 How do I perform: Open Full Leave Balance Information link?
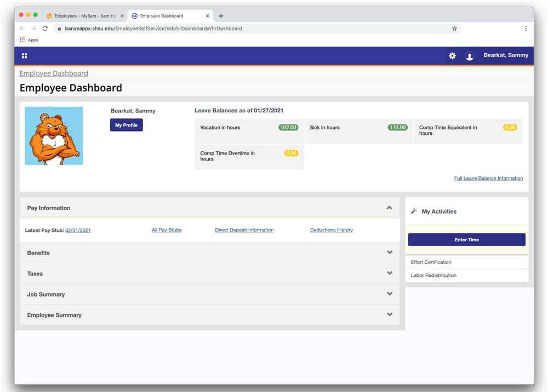488,178
